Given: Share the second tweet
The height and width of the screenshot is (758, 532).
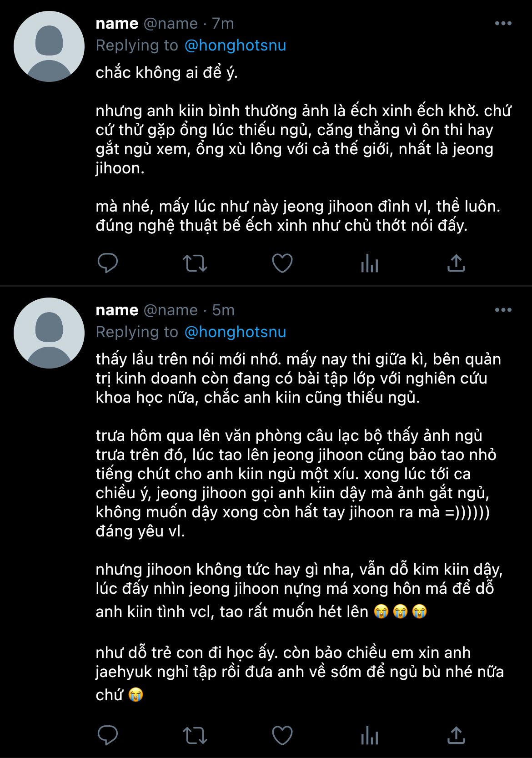Looking at the screenshot, I should [x=456, y=735].
